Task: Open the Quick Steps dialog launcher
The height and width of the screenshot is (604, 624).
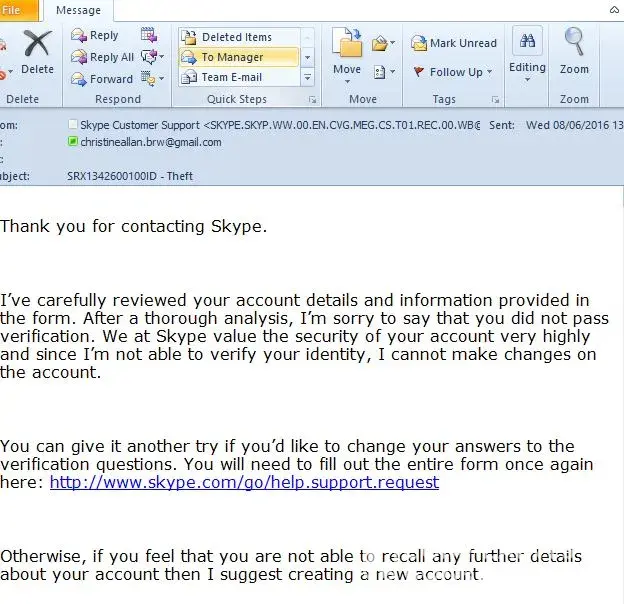Action: (x=312, y=100)
